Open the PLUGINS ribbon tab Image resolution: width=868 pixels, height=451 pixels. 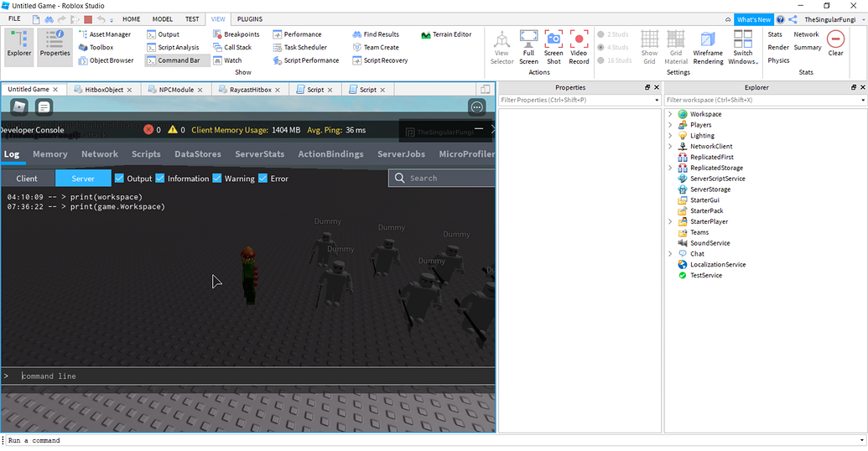click(250, 19)
